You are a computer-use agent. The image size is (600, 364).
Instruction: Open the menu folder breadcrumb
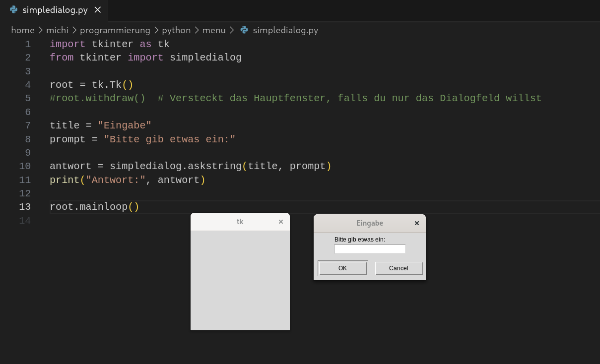[x=214, y=30]
